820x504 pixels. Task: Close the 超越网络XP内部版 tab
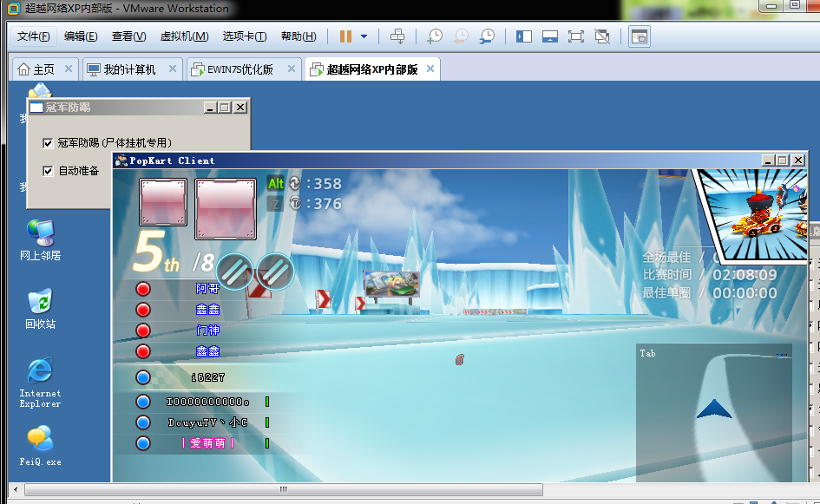click(430, 69)
